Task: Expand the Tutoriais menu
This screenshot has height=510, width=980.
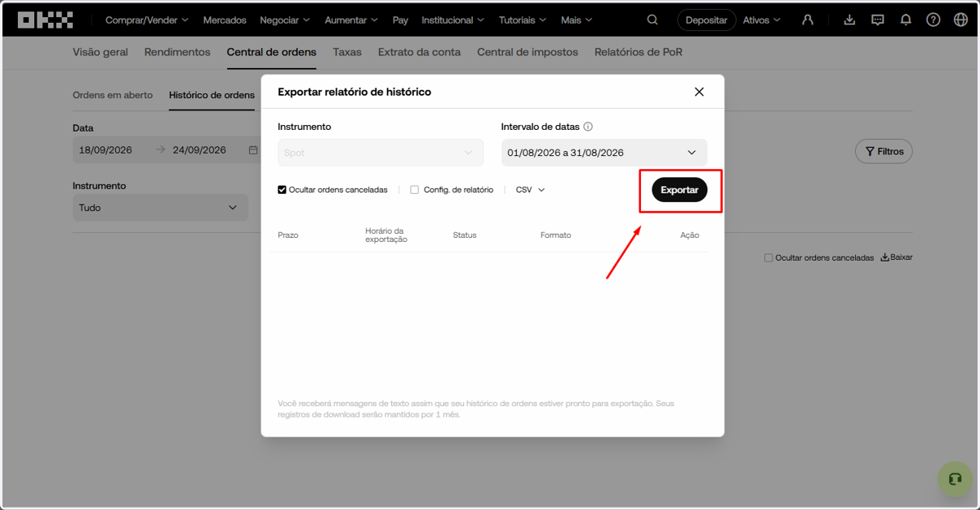Action: (x=523, y=20)
